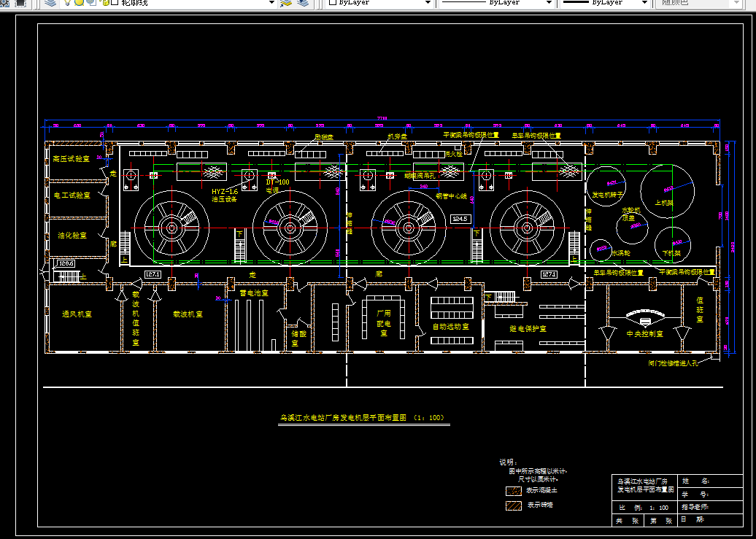Viewport: 756px width, 539px height.
Task: Click the 闸门检修槽进人孔 label
Action: click(673, 363)
